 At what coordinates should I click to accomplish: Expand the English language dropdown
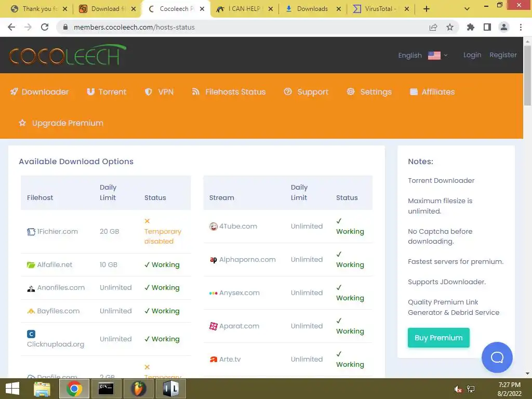click(x=423, y=55)
